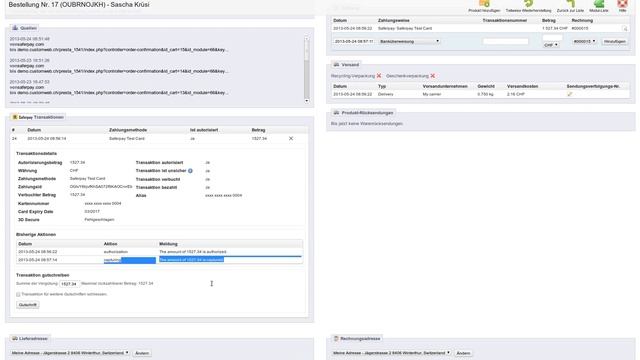Click Ändern next to the invoice address
The height and width of the screenshot is (360, 640).
tap(463, 353)
